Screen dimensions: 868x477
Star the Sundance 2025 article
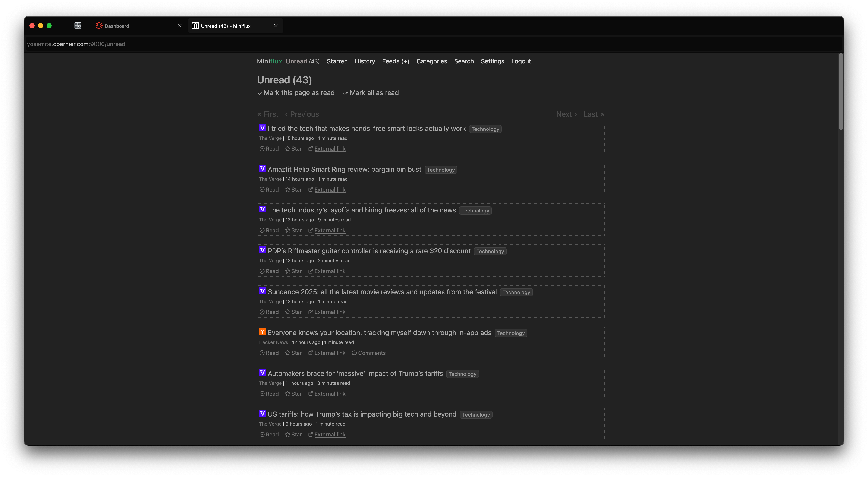pyautogui.click(x=293, y=312)
